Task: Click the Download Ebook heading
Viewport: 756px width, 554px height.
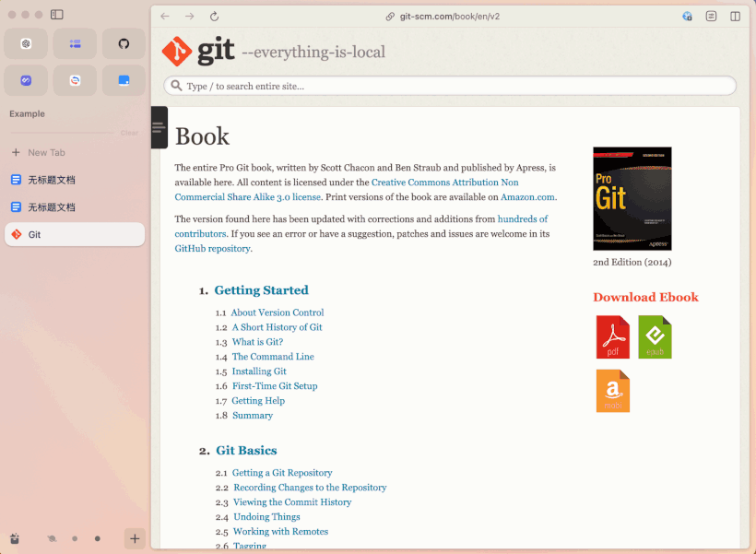Action: click(x=645, y=297)
